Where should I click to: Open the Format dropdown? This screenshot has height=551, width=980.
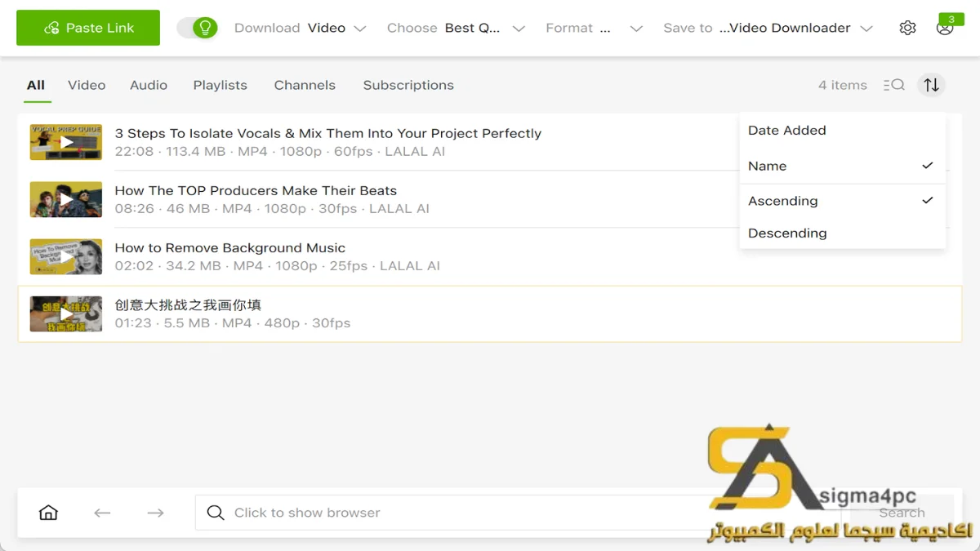pos(594,28)
